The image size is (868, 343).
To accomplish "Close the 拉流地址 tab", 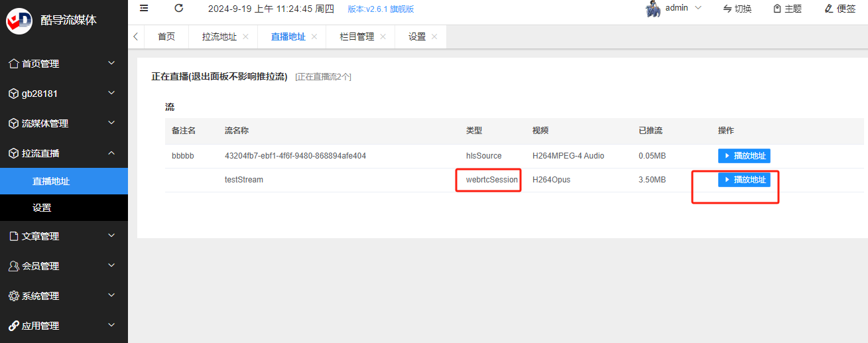I will tap(245, 37).
